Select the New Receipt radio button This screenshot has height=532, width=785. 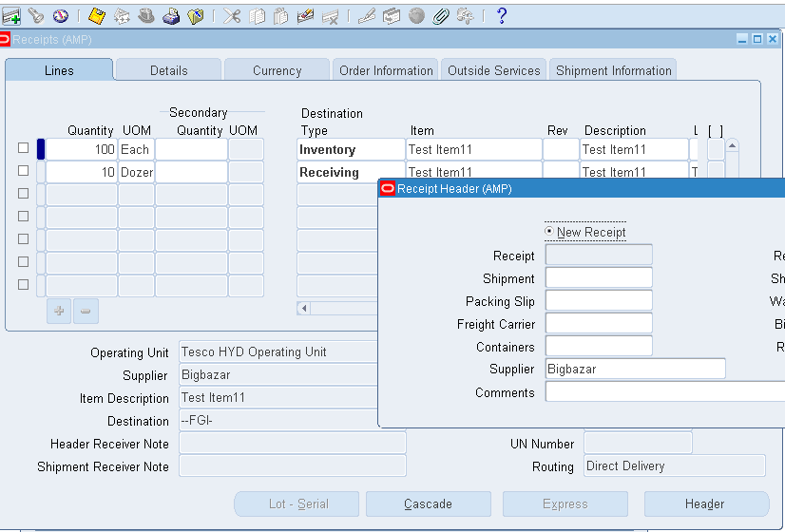(549, 231)
